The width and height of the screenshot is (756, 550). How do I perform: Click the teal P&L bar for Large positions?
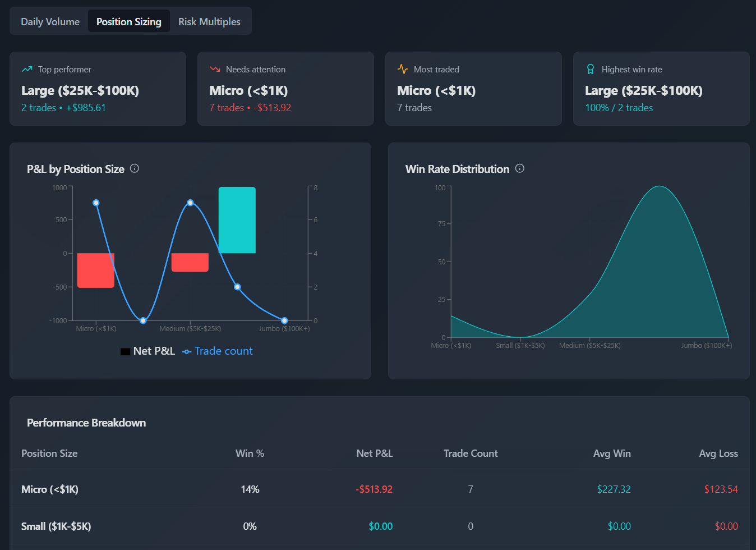237,220
